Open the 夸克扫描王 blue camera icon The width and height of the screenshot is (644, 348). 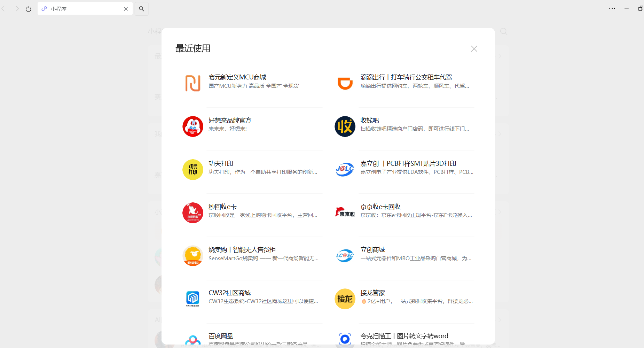pyautogui.click(x=345, y=338)
